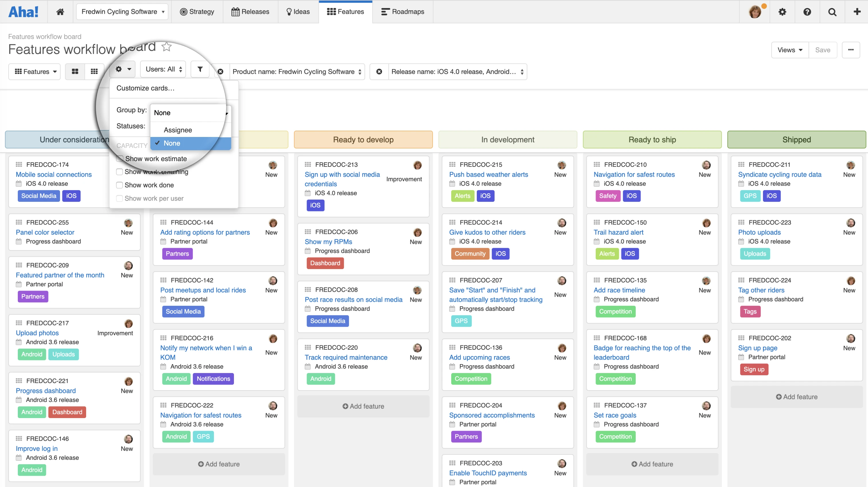
Task: Check the Show work done option
Action: coord(119,185)
